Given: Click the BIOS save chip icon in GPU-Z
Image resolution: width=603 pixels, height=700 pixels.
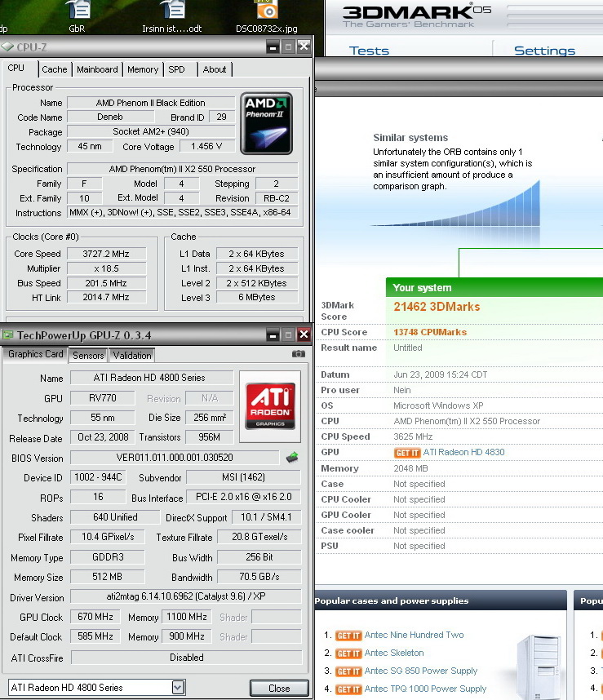Looking at the screenshot, I should point(292,457).
